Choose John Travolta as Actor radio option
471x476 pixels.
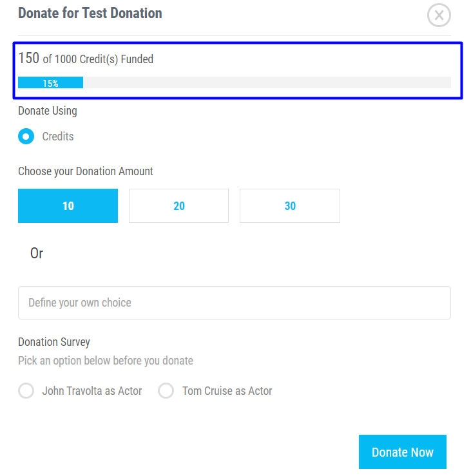pyautogui.click(x=26, y=390)
